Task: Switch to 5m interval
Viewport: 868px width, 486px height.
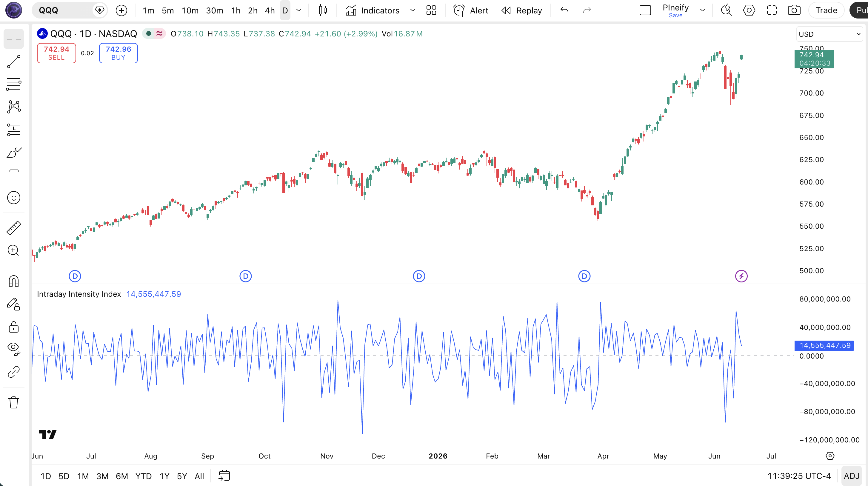Action: [168, 10]
